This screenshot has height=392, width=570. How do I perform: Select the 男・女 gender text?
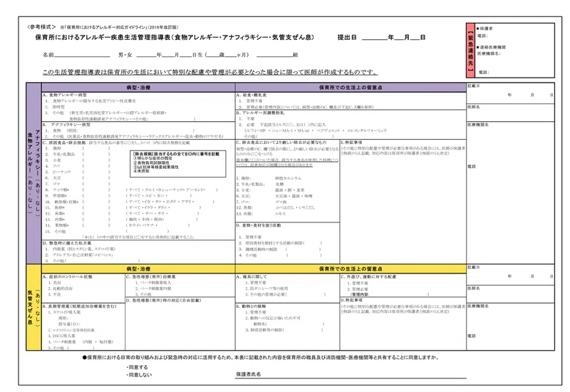click(125, 55)
